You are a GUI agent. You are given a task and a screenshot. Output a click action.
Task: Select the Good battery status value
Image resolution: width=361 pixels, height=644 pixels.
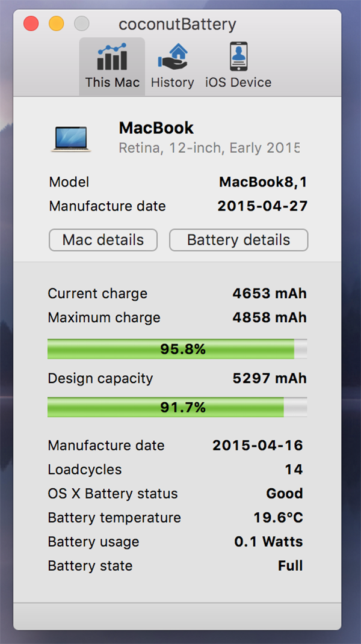tap(285, 493)
